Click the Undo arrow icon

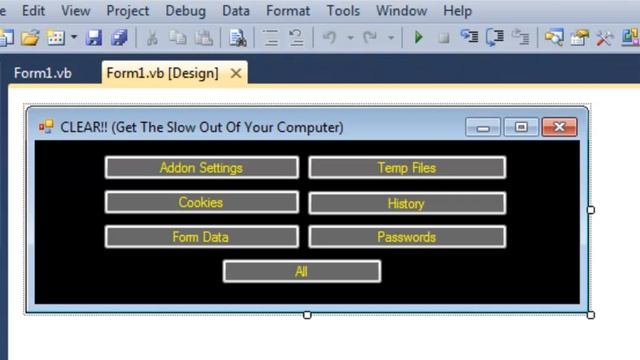(329, 38)
